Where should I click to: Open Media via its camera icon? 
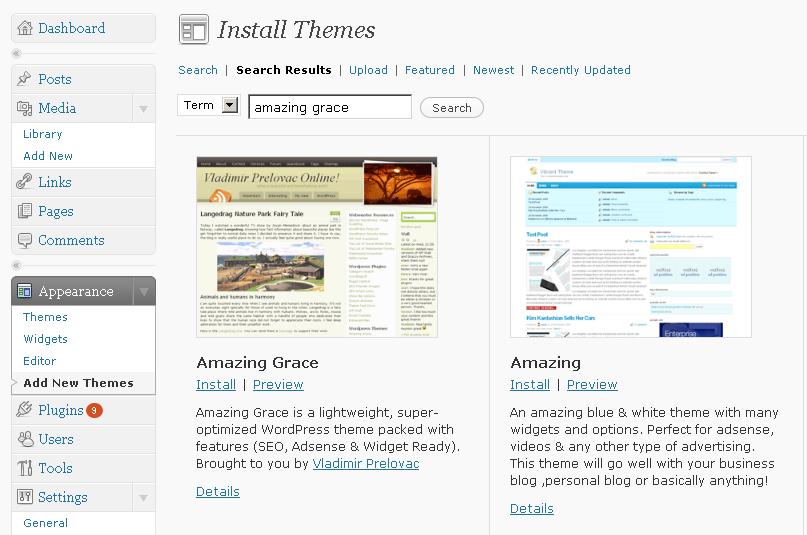(25, 108)
